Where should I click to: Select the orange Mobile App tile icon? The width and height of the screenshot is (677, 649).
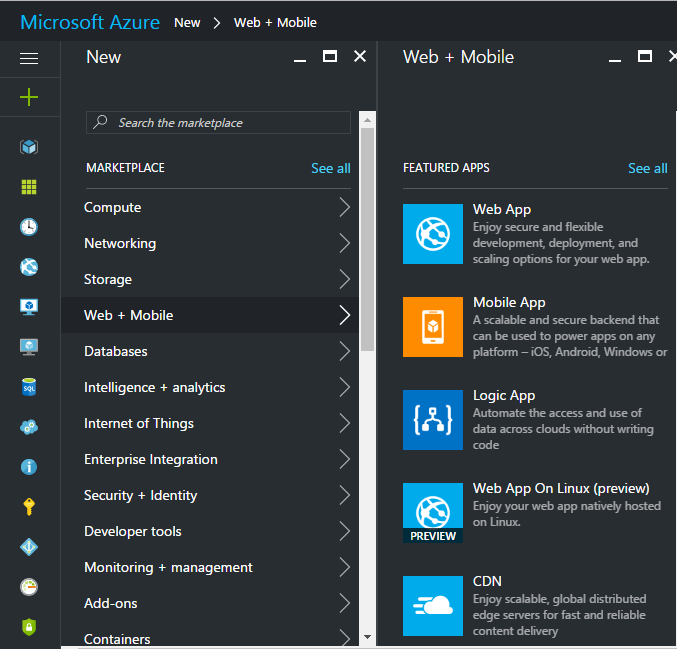pos(433,327)
